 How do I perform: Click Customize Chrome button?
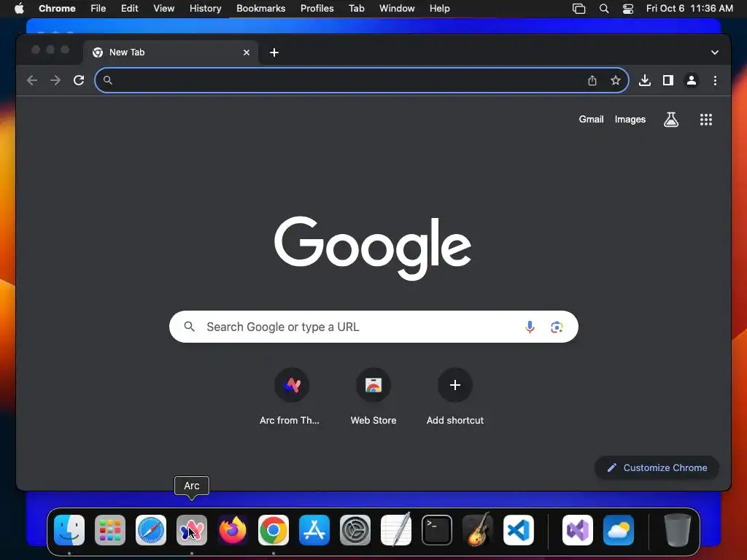(657, 467)
